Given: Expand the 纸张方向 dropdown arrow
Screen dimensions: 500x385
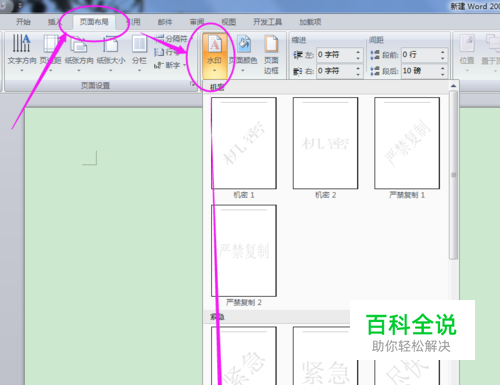Looking at the screenshot, I should [79, 70].
